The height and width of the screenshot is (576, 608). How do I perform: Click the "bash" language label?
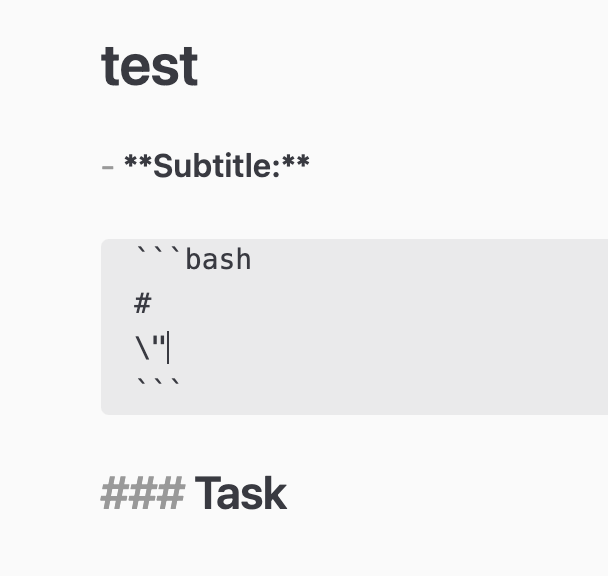click(x=218, y=260)
